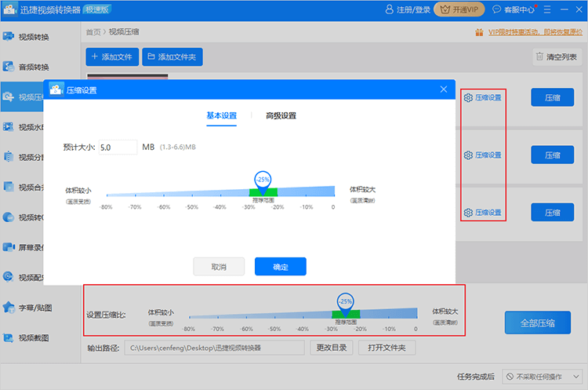Close the 压缩设置 dialog
This screenshot has height=390, width=588.
[443, 89]
